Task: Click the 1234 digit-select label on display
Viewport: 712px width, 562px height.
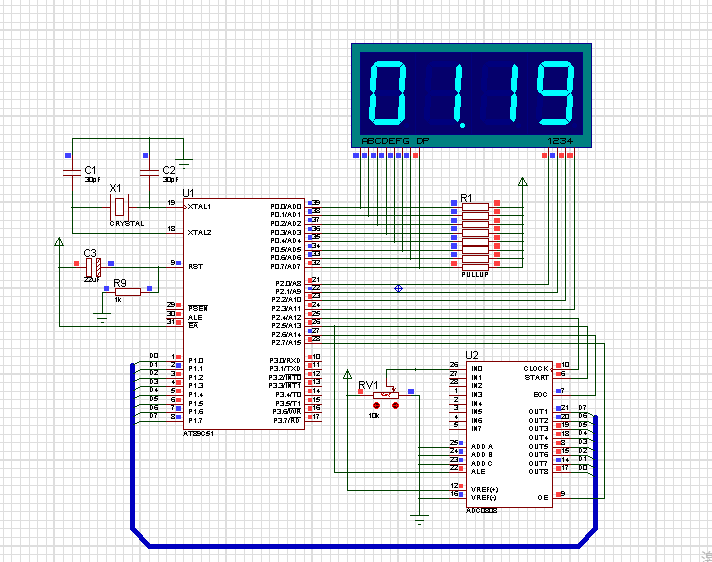Action: pos(560,141)
